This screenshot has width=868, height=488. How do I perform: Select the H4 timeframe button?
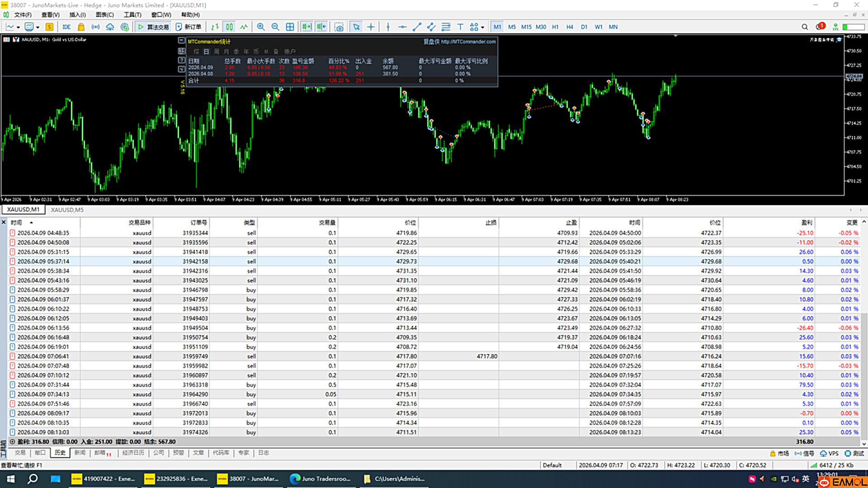(x=570, y=27)
